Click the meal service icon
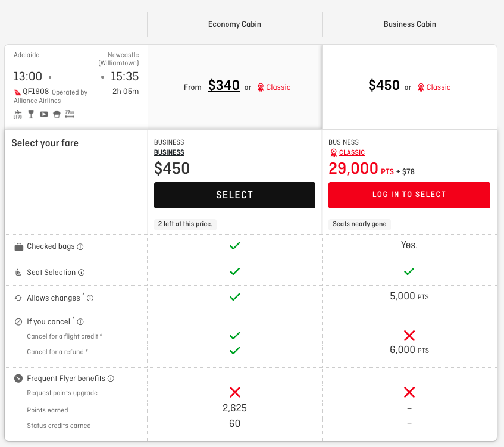 pyautogui.click(x=57, y=114)
